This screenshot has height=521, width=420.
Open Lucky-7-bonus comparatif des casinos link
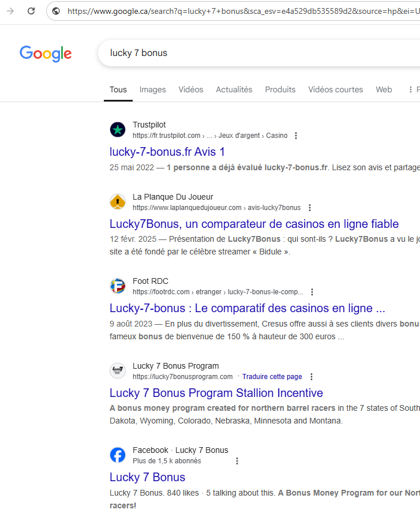click(247, 308)
